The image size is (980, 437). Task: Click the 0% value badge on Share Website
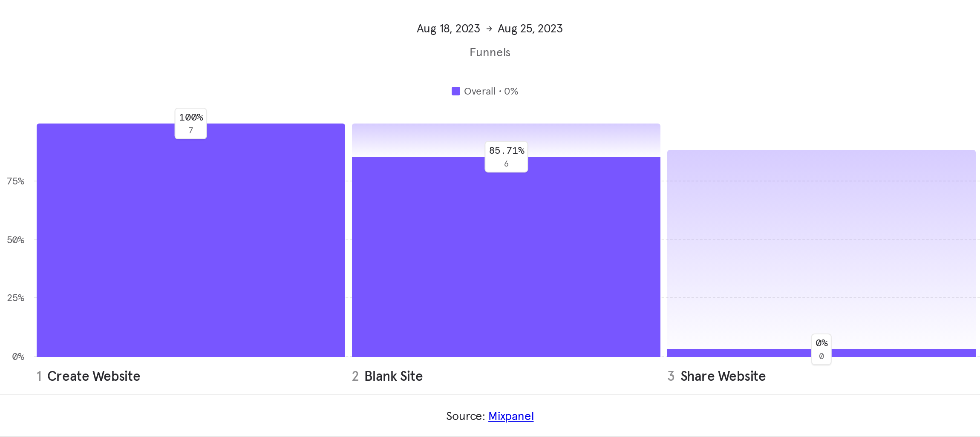[821, 349]
